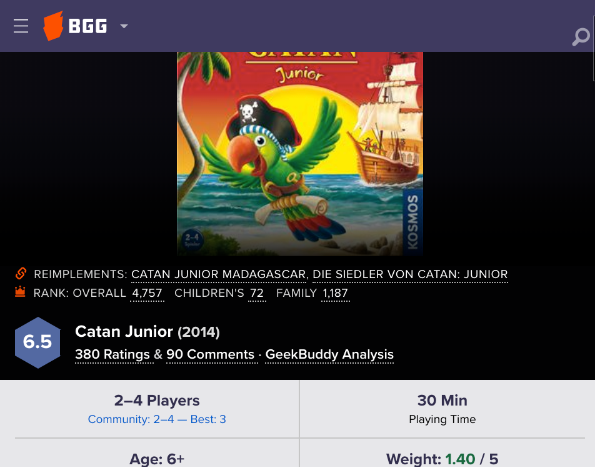Image resolution: width=595 pixels, height=467 pixels.
Task: Click the 6.5 rating hexagon badge
Action: (x=37, y=343)
